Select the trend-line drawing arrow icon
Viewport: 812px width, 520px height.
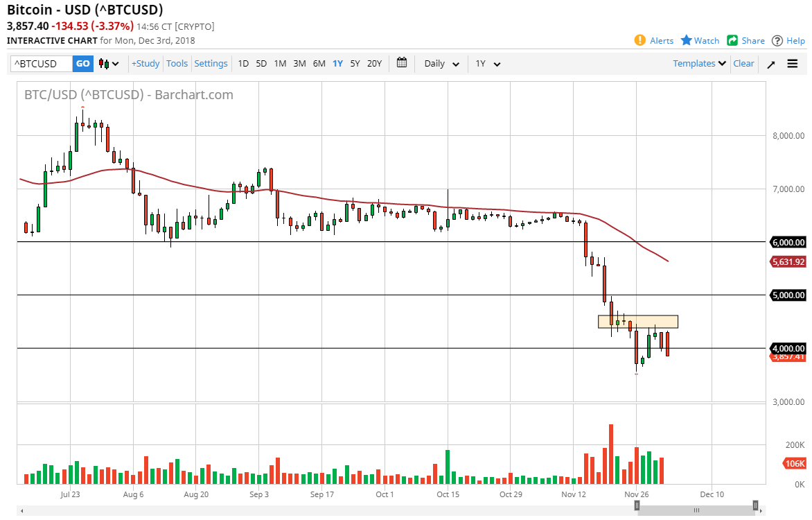[x=770, y=63]
